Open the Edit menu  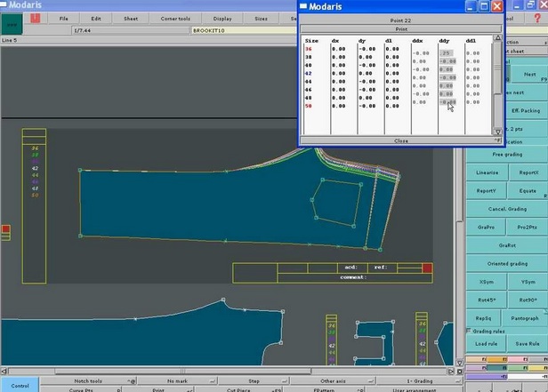(x=96, y=19)
